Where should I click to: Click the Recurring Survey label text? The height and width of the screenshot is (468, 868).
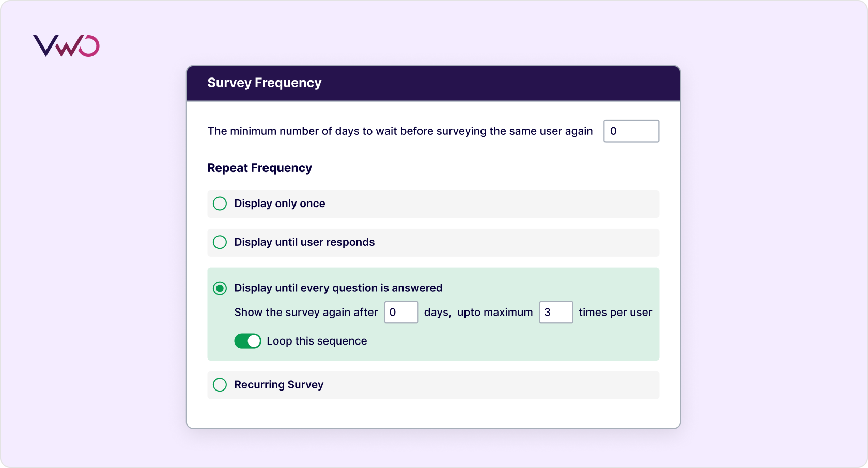[279, 385]
